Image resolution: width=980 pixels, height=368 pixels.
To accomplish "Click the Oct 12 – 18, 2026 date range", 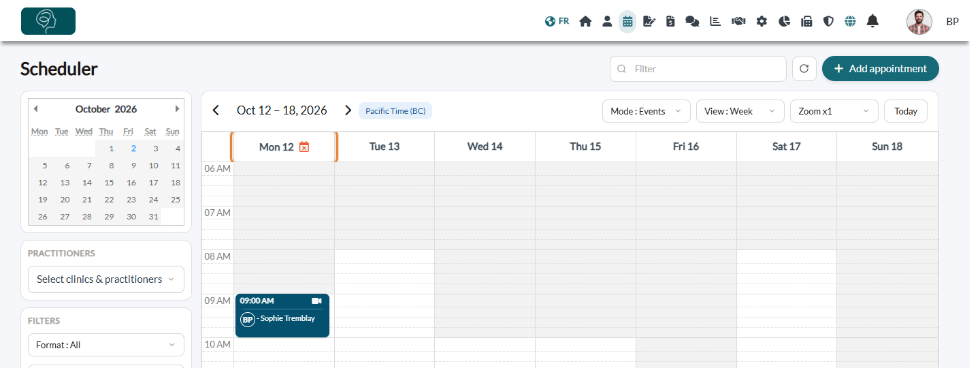I will pos(282,110).
